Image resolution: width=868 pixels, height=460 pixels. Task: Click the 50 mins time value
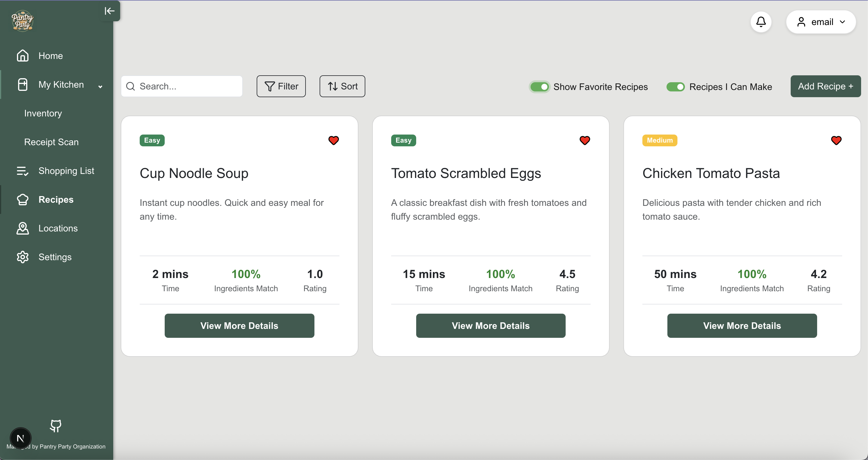coord(675,274)
